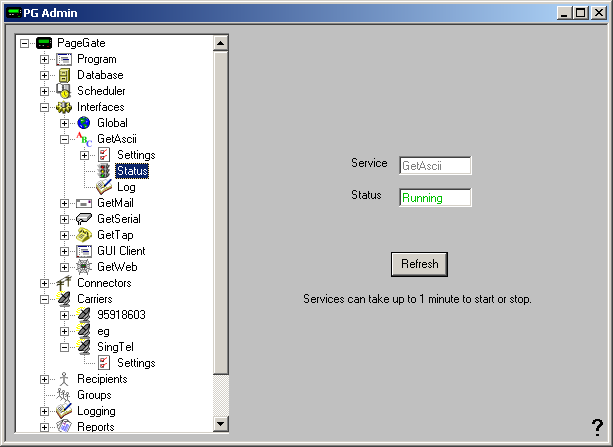The width and height of the screenshot is (613, 447).
Task: Click the Recipients person icon
Action: pos(64,379)
